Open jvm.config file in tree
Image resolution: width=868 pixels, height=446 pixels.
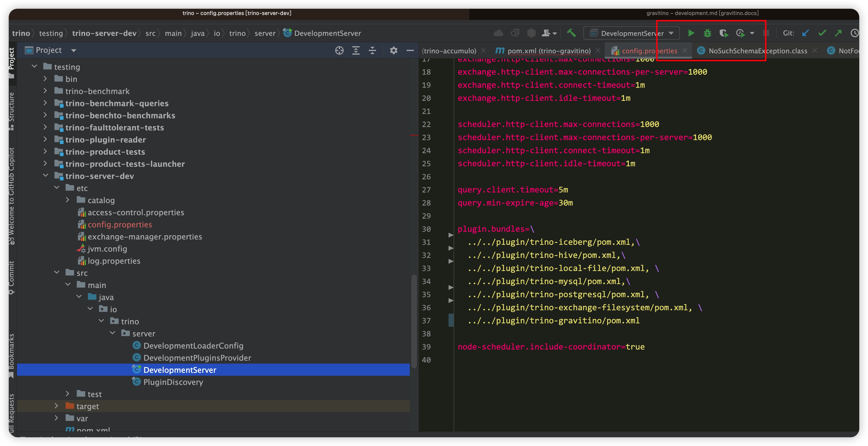(x=107, y=249)
